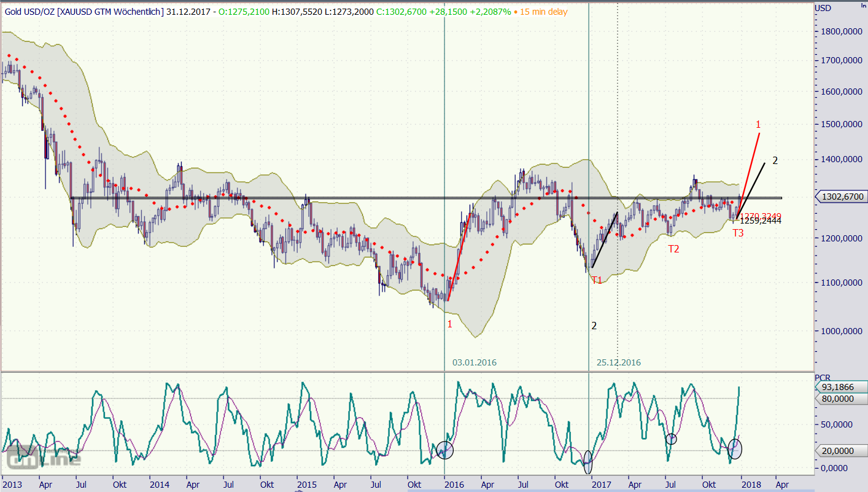
Task: Click the USD currency label on price axis
Action: (x=823, y=8)
